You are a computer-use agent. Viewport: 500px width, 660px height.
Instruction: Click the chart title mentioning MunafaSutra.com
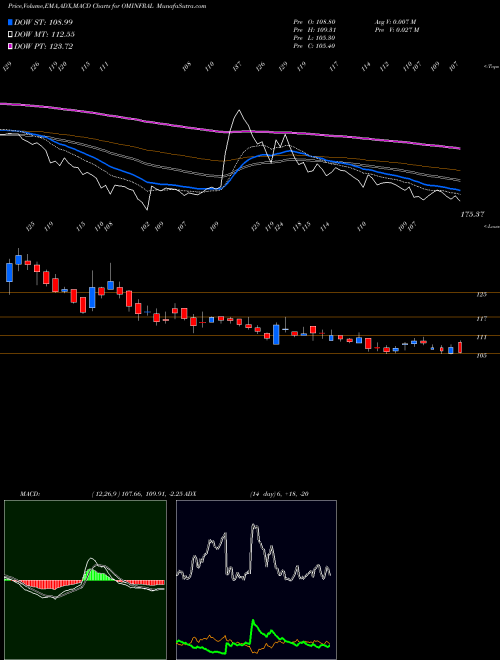click(x=107, y=6)
